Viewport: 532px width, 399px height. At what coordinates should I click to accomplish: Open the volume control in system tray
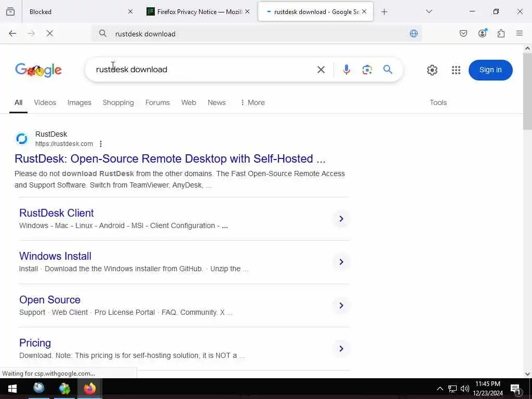tap(465, 389)
